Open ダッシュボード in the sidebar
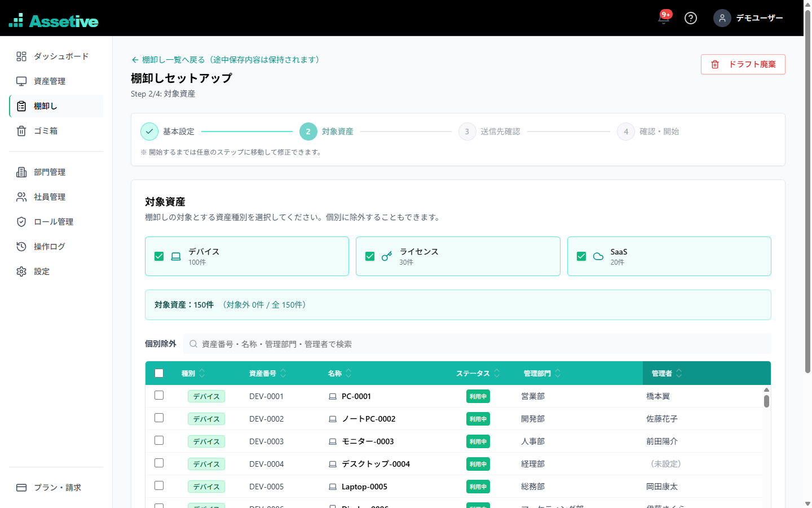The image size is (812, 508). click(56, 56)
